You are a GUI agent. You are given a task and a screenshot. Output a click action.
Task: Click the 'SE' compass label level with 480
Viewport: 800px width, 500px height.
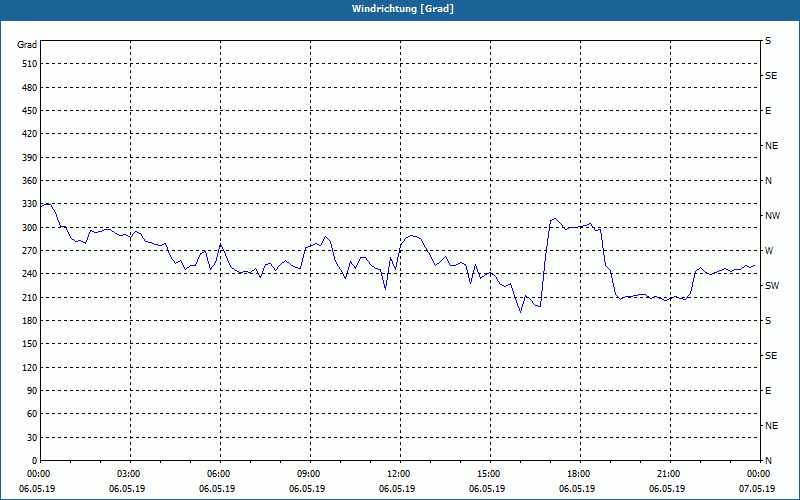pos(771,76)
